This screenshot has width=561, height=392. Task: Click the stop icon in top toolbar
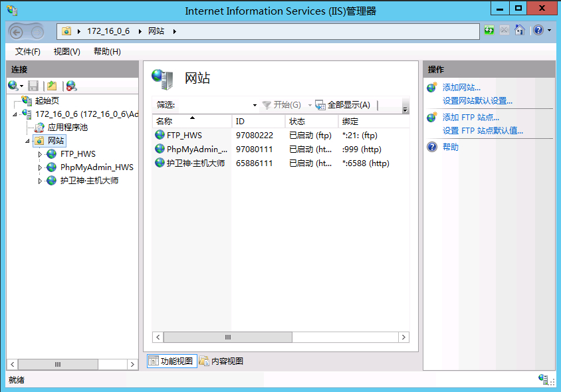click(x=504, y=30)
